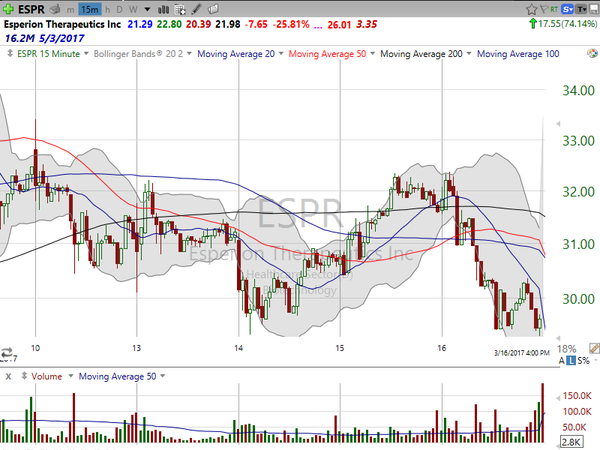Screen dimensions: 600x450
Task: Click the high price 22.80
Action: coord(169,24)
